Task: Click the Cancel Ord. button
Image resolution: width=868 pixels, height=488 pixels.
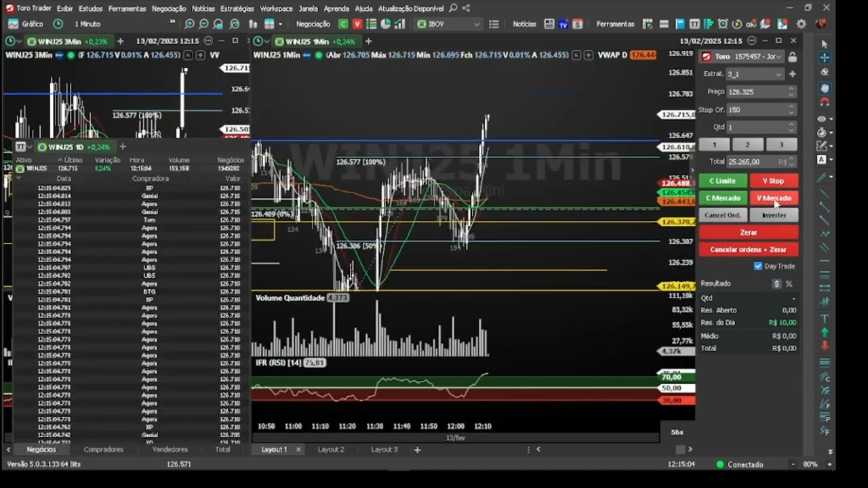Action: pos(723,215)
